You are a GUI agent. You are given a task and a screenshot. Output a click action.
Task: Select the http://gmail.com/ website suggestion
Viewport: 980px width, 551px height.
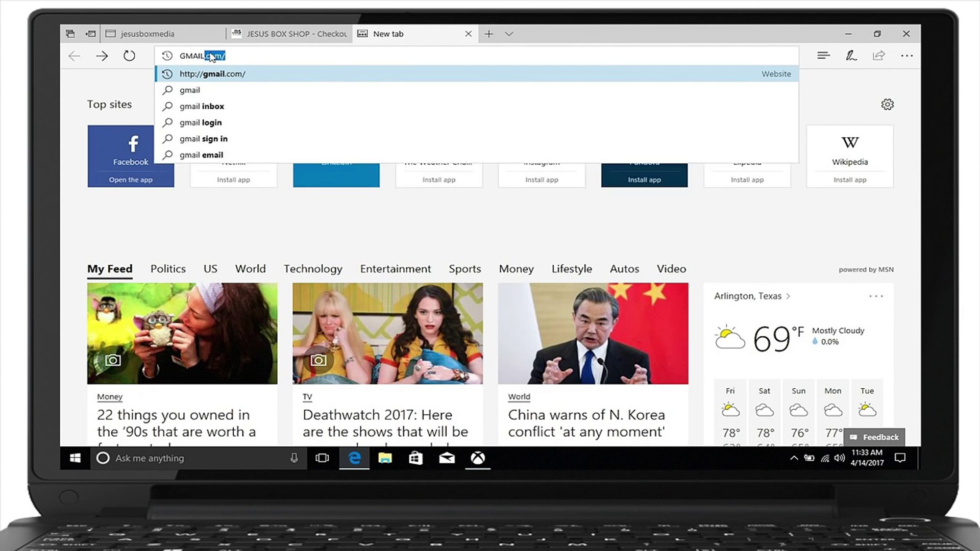point(212,74)
